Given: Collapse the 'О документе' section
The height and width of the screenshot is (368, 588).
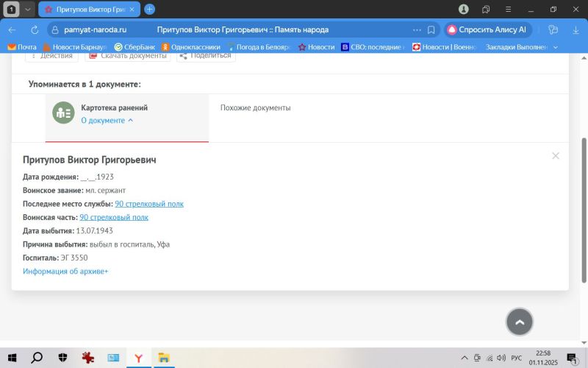Looking at the screenshot, I should pos(107,120).
